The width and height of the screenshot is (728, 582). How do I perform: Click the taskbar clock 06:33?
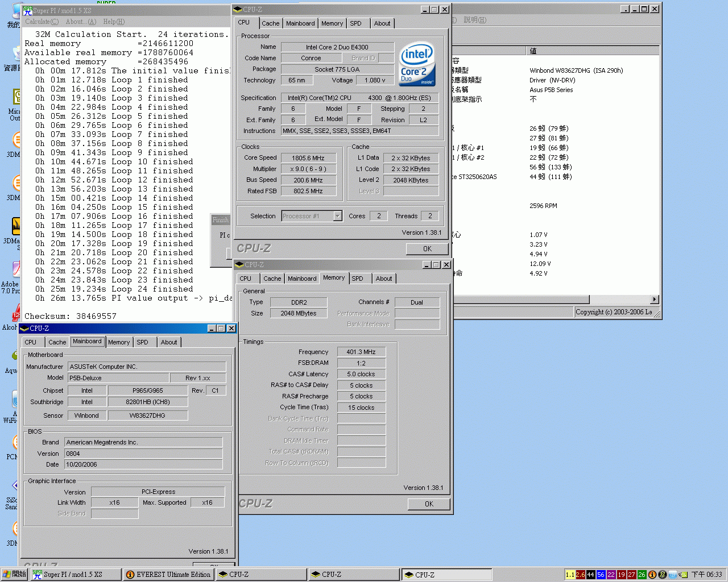pyautogui.click(x=706, y=575)
